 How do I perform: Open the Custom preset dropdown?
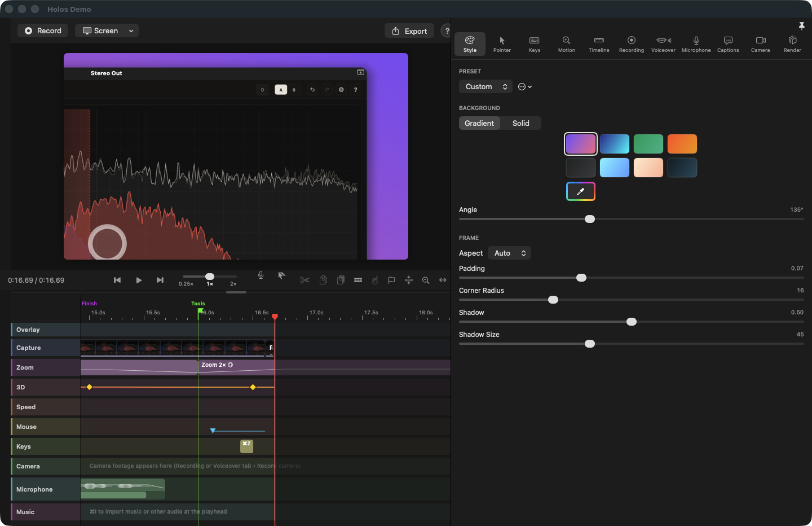click(x=486, y=86)
